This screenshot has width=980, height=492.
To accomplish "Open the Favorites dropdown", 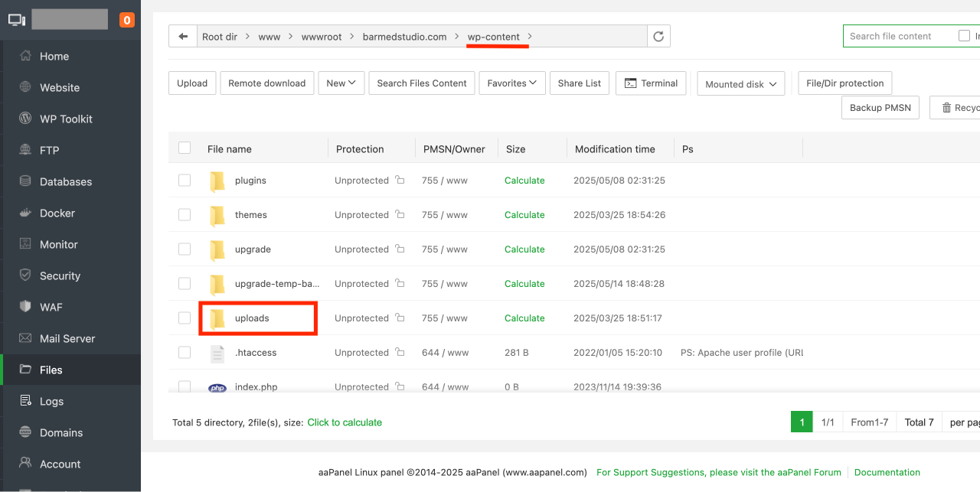I will 511,83.
